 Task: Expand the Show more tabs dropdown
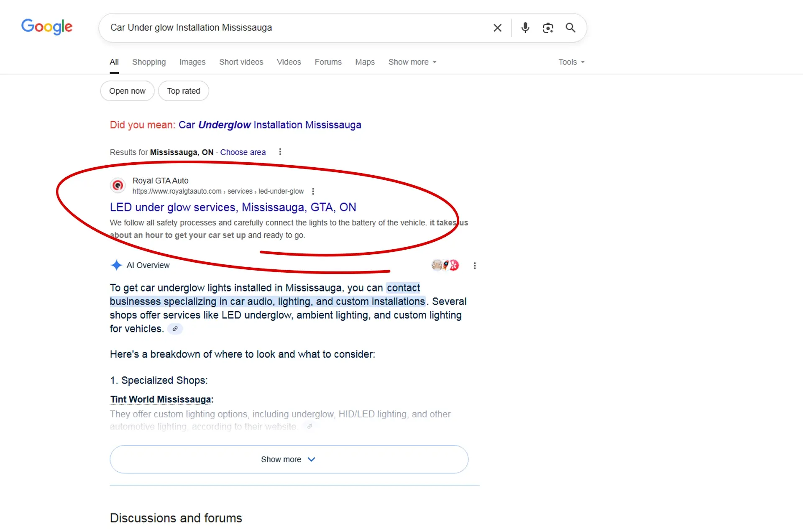pyautogui.click(x=412, y=62)
